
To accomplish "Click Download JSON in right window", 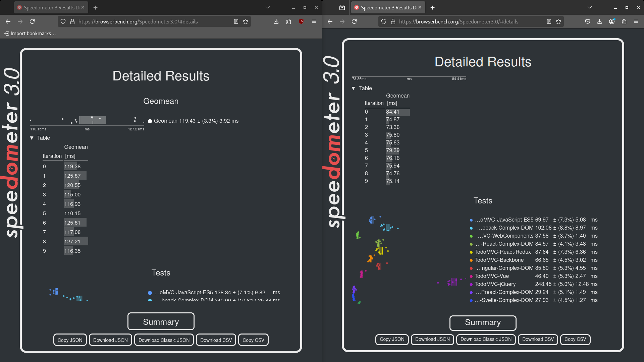I will tap(432, 339).
